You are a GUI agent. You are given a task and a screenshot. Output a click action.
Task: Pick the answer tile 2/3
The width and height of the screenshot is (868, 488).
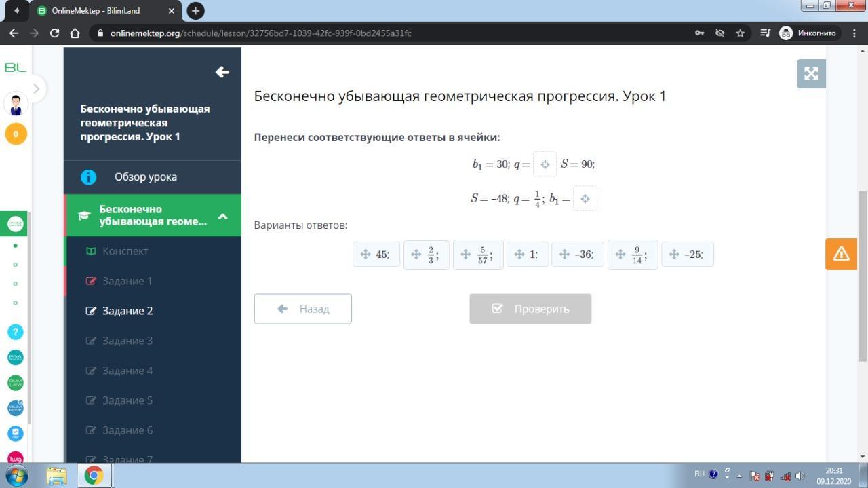(427, 255)
